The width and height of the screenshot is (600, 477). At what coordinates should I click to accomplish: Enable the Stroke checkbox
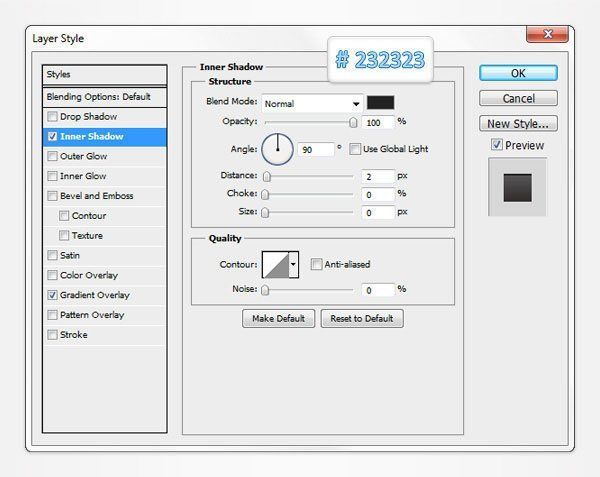click(x=52, y=335)
